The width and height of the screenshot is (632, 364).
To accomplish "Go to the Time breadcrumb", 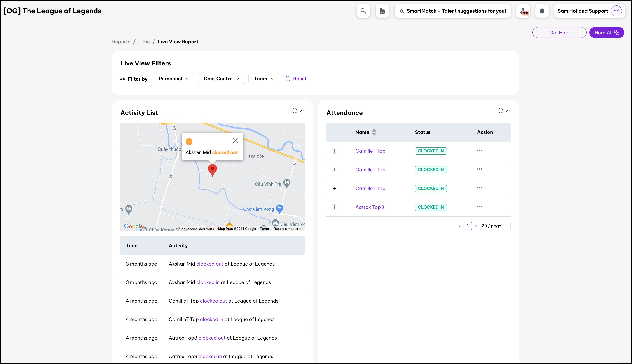I will (x=144, y=42).
